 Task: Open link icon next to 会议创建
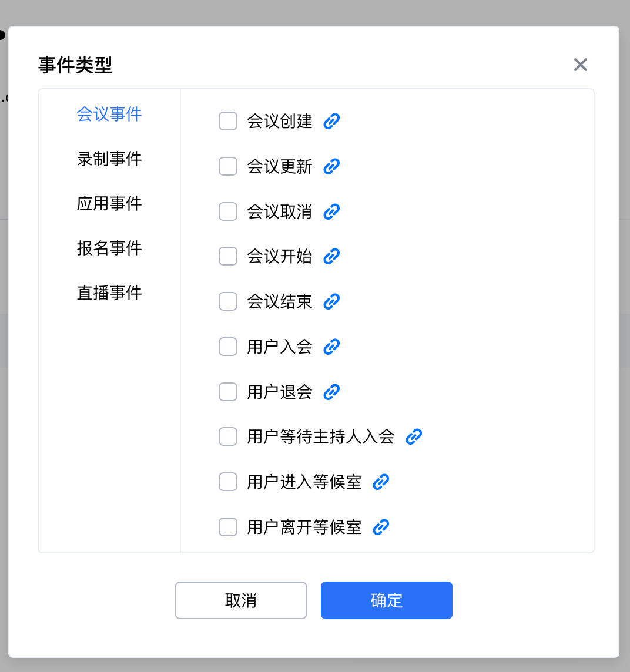(331, 121)
